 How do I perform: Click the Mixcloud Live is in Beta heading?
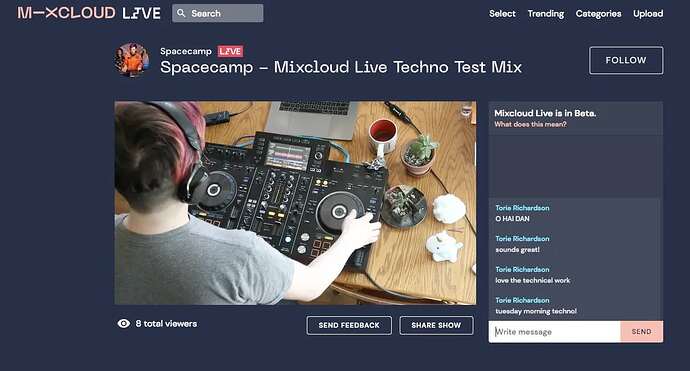(x=545, y=113)
